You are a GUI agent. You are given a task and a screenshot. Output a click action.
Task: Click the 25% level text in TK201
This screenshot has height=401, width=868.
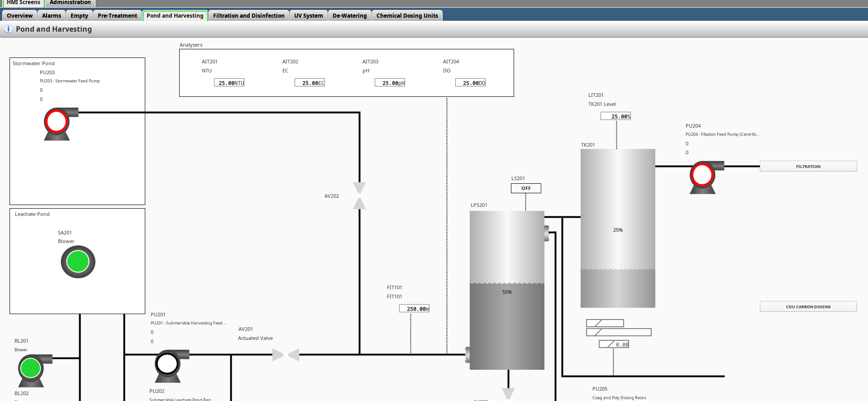coord(618,230)
